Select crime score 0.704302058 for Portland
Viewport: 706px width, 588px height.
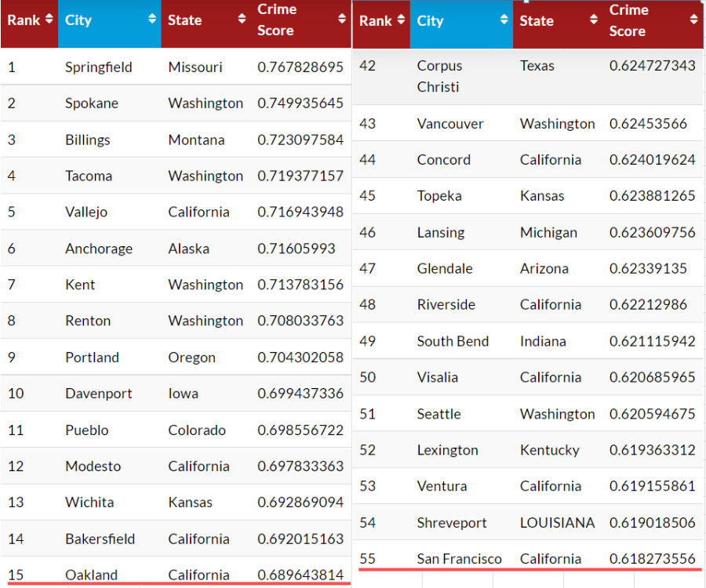click(300, 358)
